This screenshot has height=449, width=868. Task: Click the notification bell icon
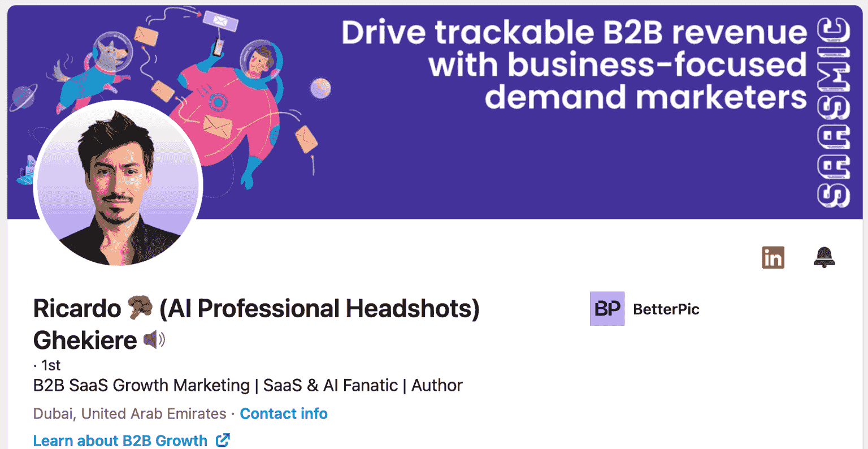(x=824, y=257)
